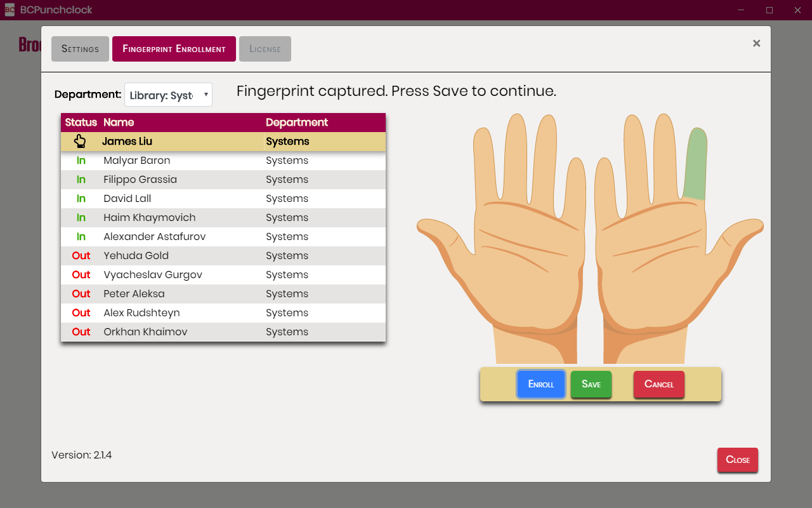The width and height of the screenshot is (812, 508).
Task: Click the Status column header
Action: coord(81,123)
